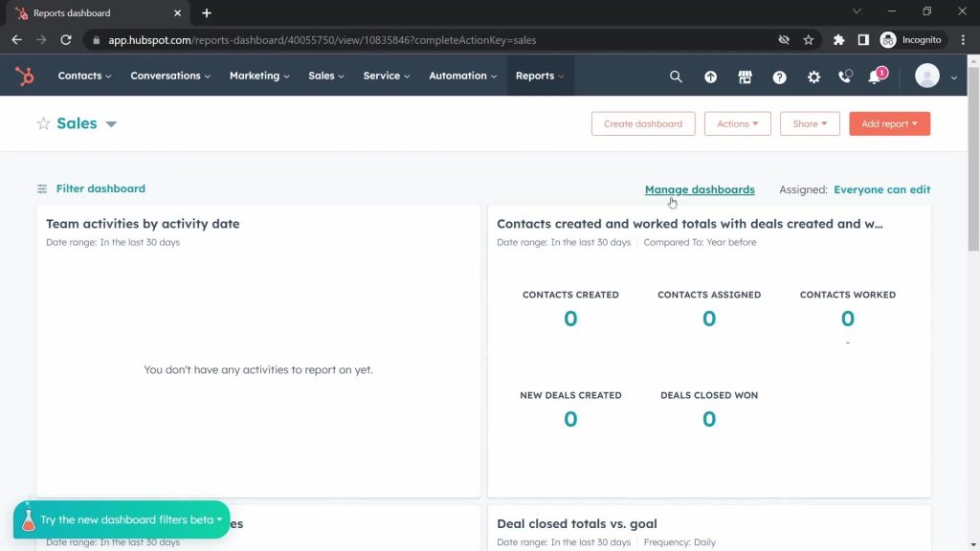The image size is (980, 551).
Task: Open the Marketing menu
Action: pyautogui.click(x=259, y=76)
